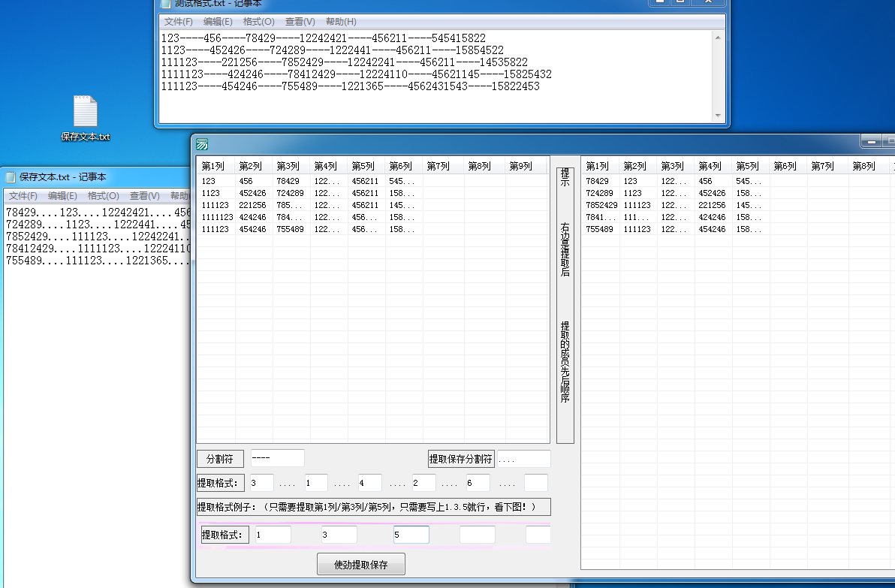Click 第1列 header in the right list
This screenshot has height=588, width=895.
601,166
